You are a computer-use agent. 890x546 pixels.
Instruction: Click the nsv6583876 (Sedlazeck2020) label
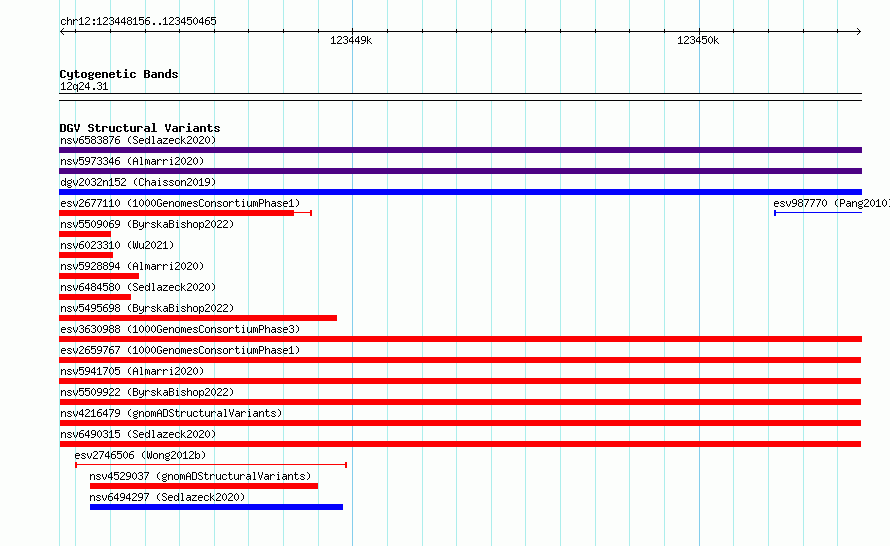click(x=138, y=140)
